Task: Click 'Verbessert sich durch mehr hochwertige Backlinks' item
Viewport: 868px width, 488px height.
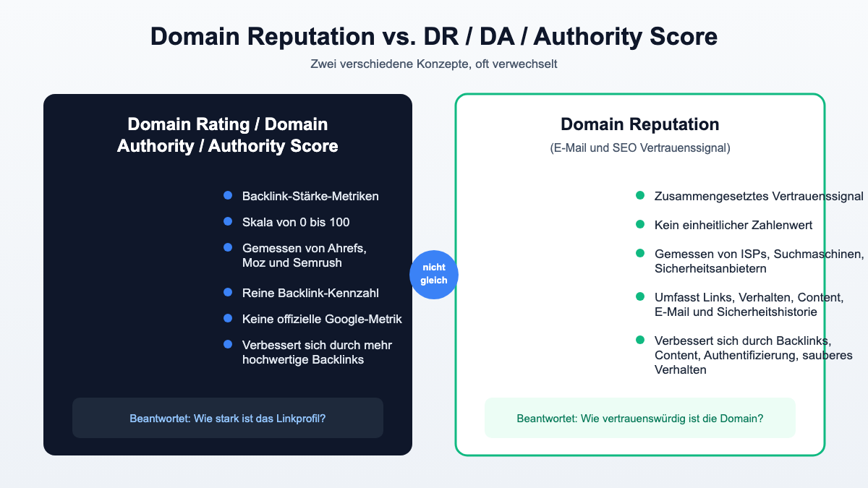Action: point(317,352)
